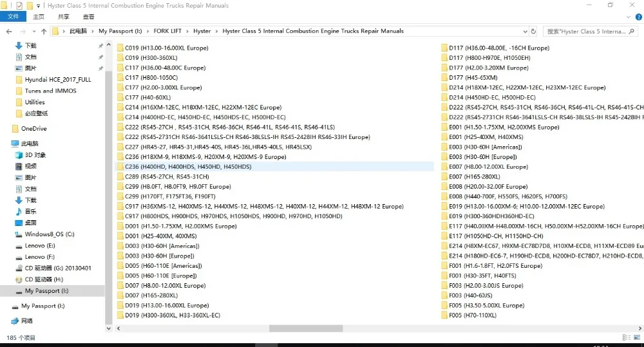Select folder icon of D005 (H60-110E [Americas])

tap(120, 266)
